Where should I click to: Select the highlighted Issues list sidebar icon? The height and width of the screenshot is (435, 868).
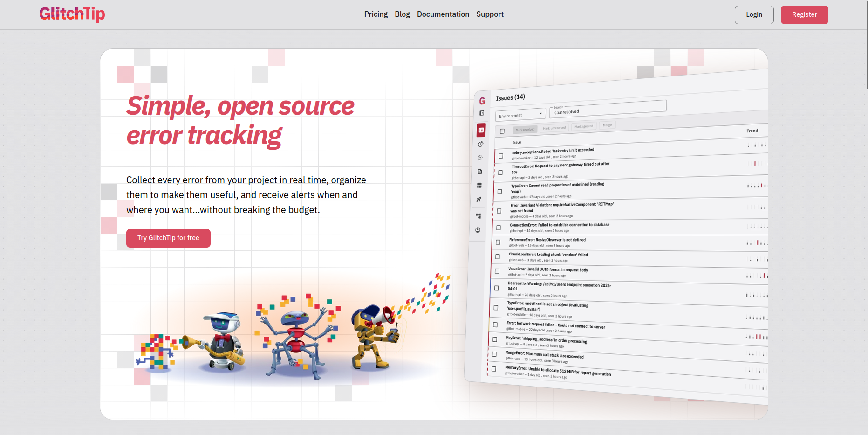coord(481,130)
